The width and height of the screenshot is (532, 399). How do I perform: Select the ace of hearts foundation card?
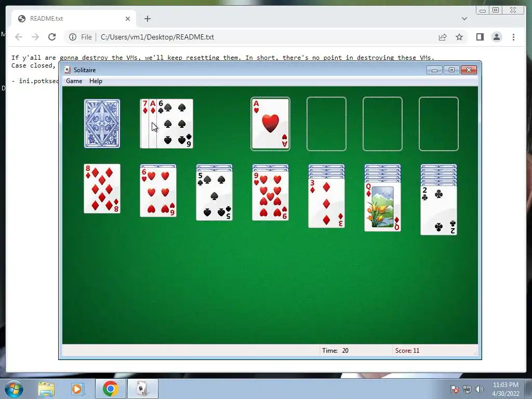tap(270, 124)
